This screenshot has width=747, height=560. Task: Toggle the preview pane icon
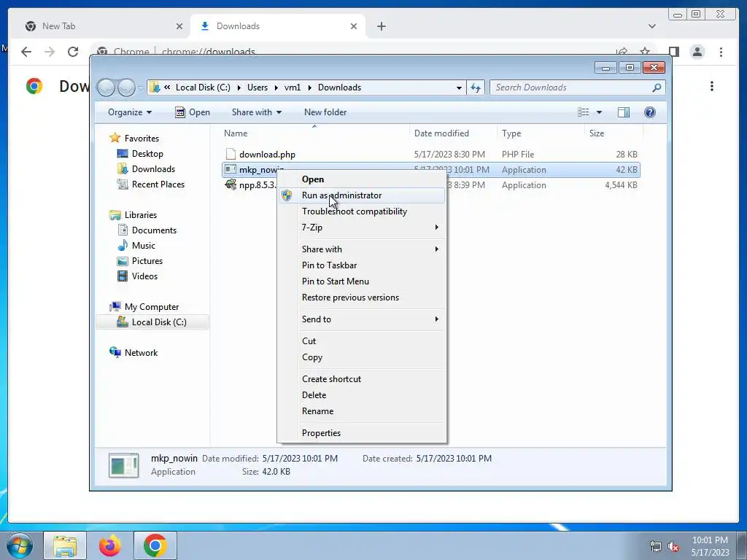click(x=624, y=112)
